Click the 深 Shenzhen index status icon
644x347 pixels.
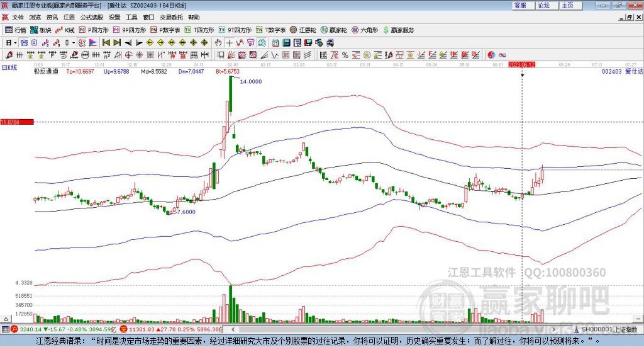[124, 329]
